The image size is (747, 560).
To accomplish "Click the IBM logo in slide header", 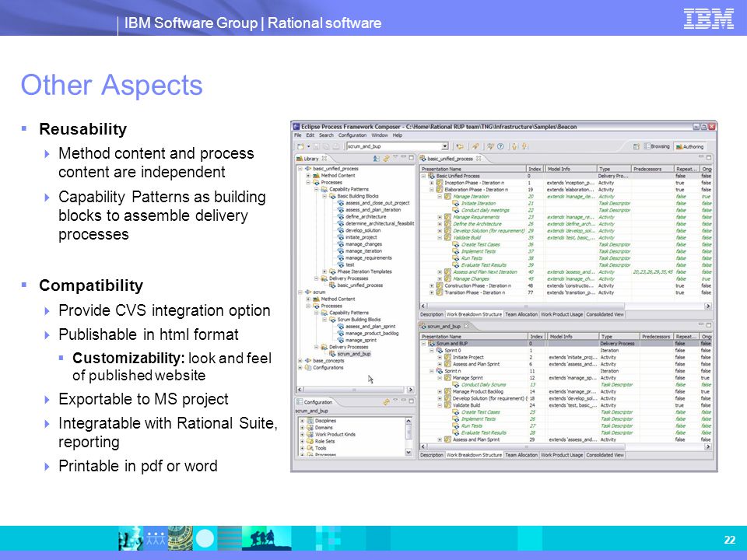I will pos(709,19).
